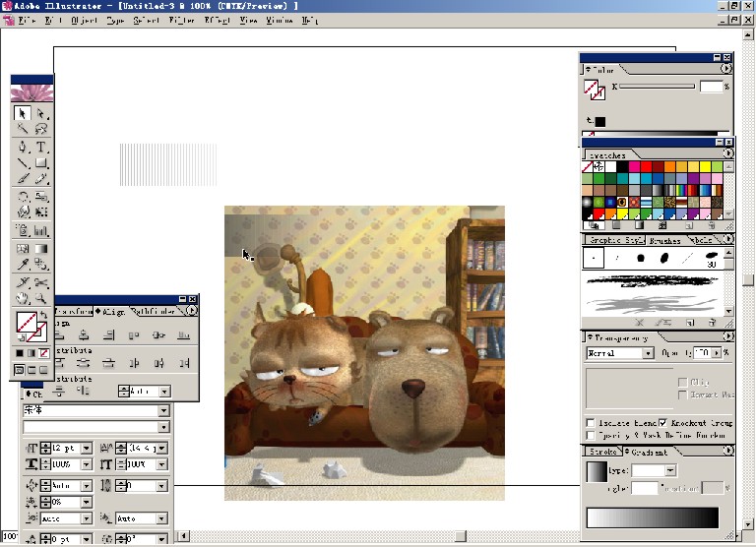
Task: Select the Pen tool
Action: pos(23,147)
